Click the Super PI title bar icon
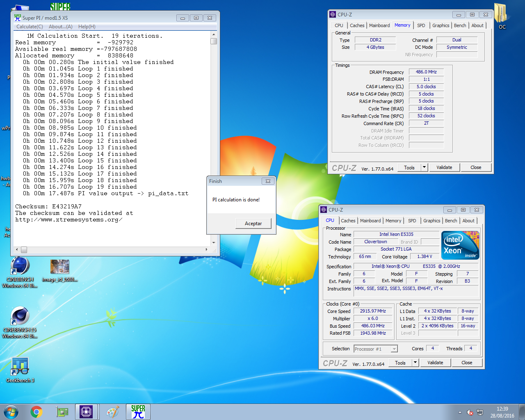Screen dimensions: 525x420 click(18, 18)
